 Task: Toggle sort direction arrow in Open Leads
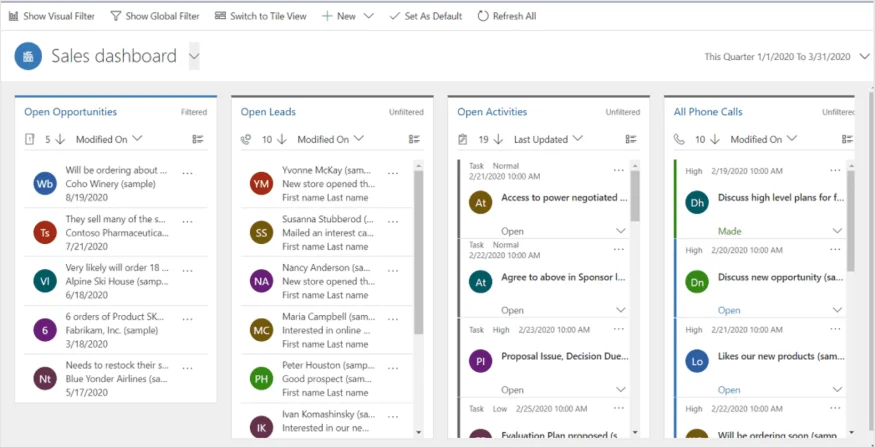click(x=282, y=140)
